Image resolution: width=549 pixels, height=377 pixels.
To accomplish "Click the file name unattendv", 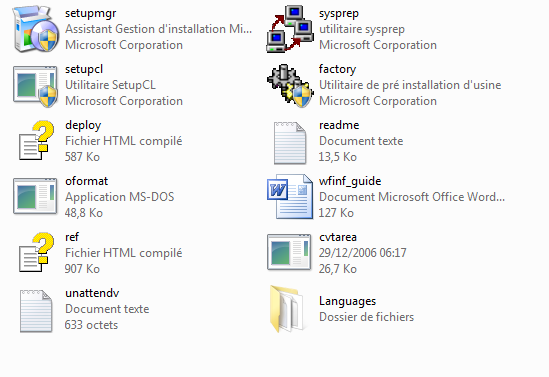I will (92, 293).
